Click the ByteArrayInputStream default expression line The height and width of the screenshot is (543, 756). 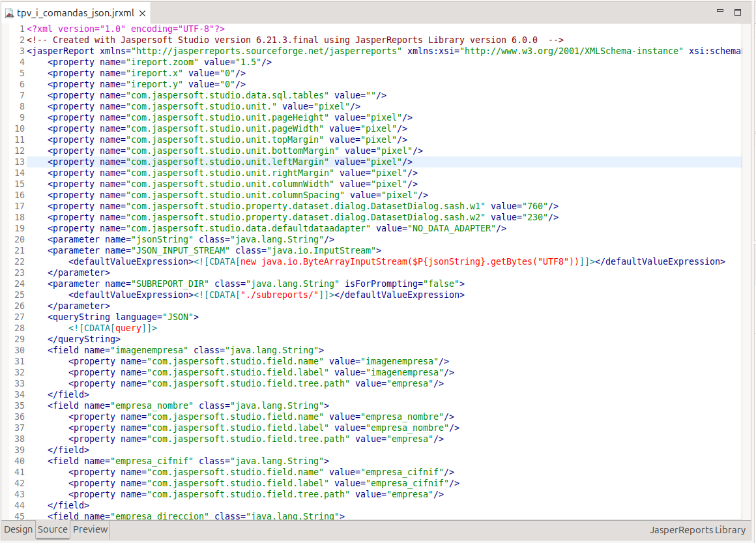coord(397,262)
